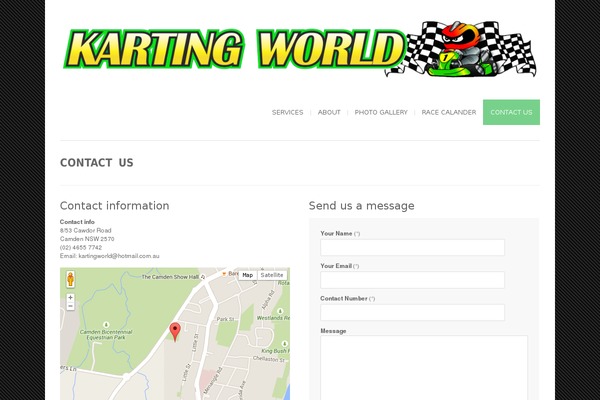Click the kart racer mascot image
The height and width of the screenshot is (400, 600).
(462, 49)
